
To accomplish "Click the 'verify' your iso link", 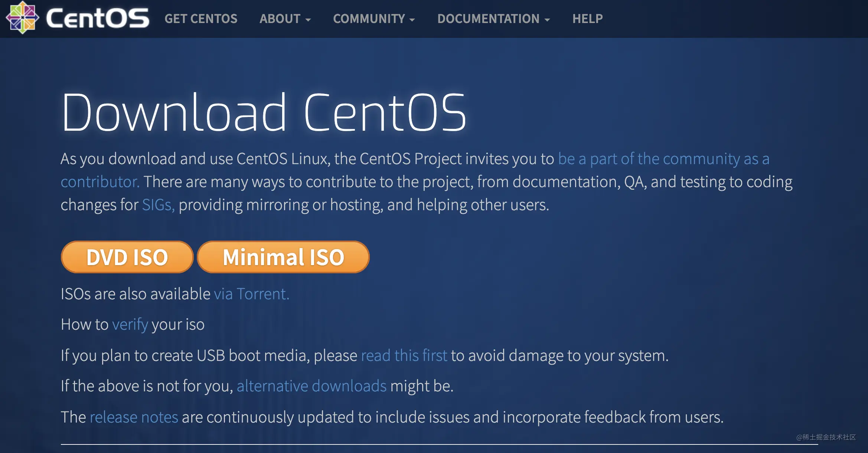I will coord(130,325).
